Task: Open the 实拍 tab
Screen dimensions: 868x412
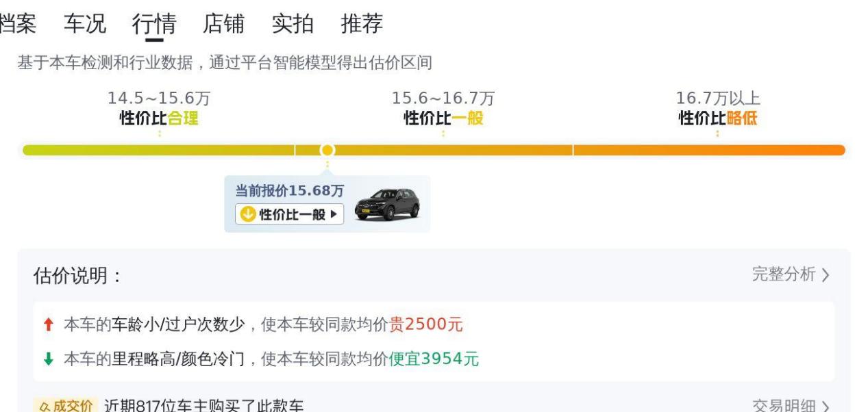Action: [x=293, y=24]
